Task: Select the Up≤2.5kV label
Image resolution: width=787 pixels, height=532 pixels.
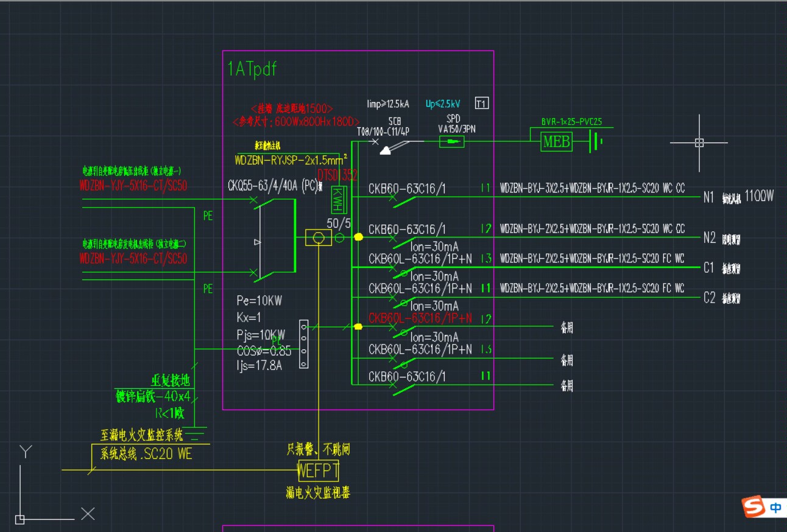Action: [x=443, y=103]
